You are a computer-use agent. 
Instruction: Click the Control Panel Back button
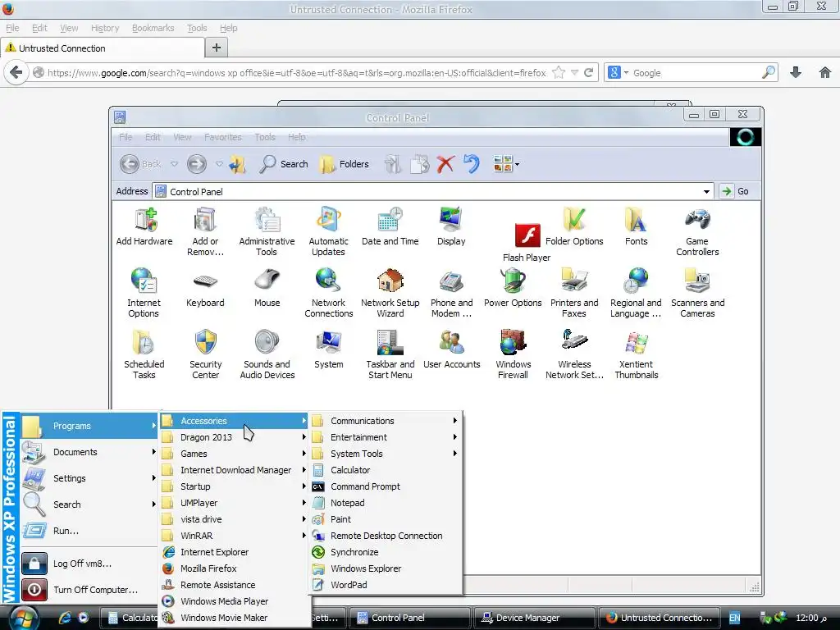pyautogui.click(x=139, y=164)
